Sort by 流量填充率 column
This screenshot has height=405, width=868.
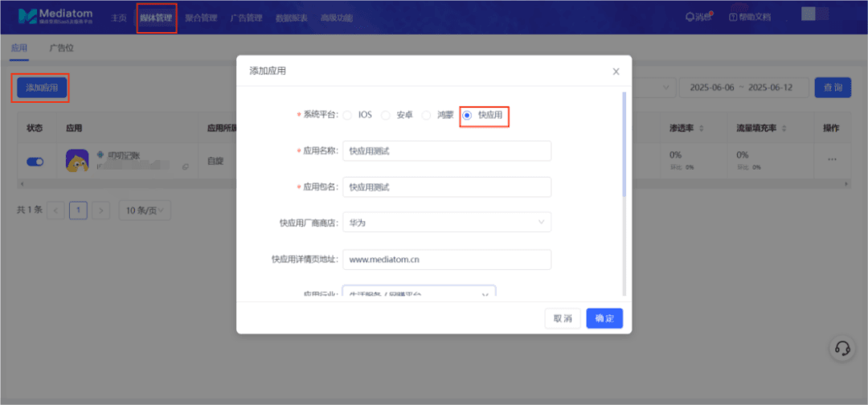pos(759,129)
